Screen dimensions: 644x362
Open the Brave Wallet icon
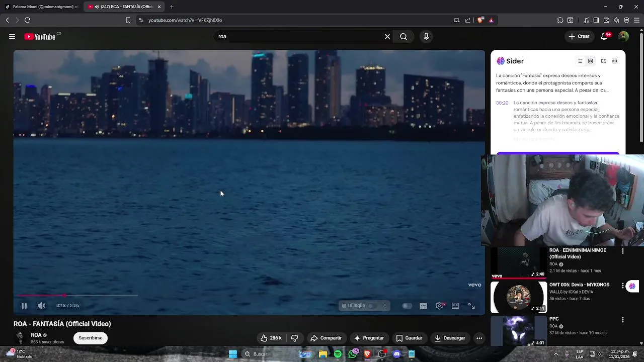(606, 20)
